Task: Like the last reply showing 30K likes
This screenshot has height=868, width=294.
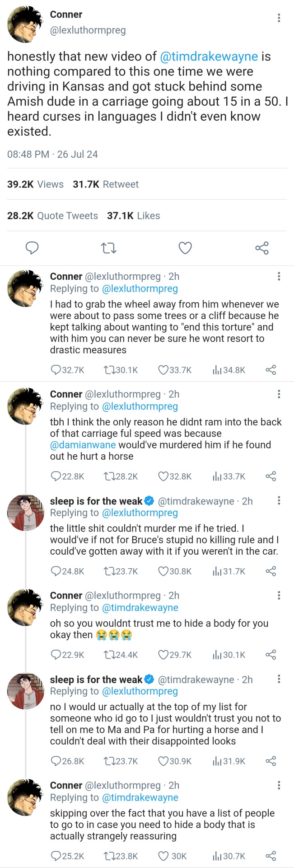Action: (x=163, y=856)
